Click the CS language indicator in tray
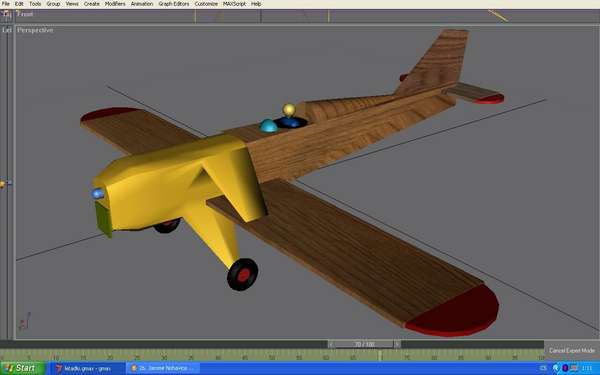This screenshot has height=375, width=600. (543, 368)
